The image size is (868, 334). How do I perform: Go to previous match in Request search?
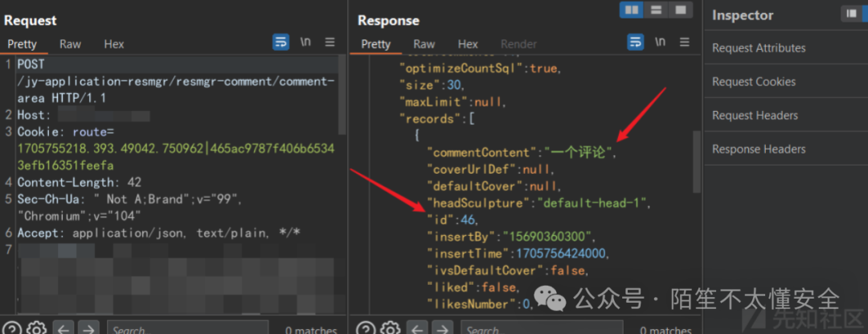tap(63, 328)
